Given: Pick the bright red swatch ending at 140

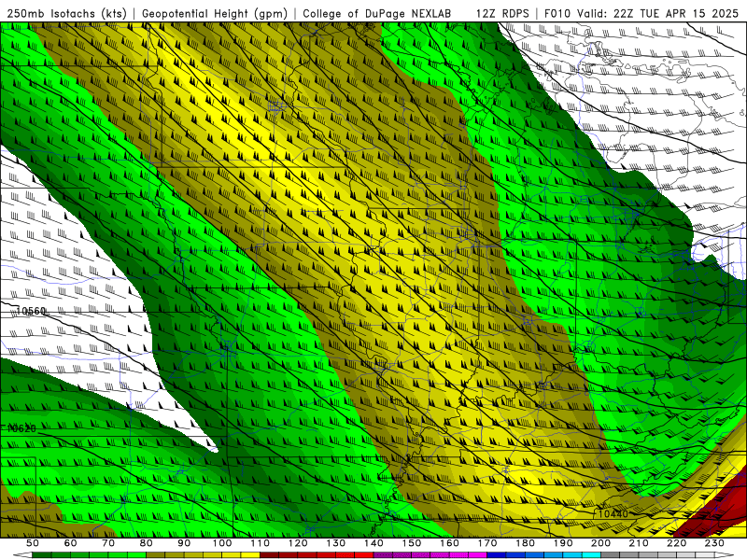Looking at the screenshot, I should pyautogui.click(x=364, y=555).
